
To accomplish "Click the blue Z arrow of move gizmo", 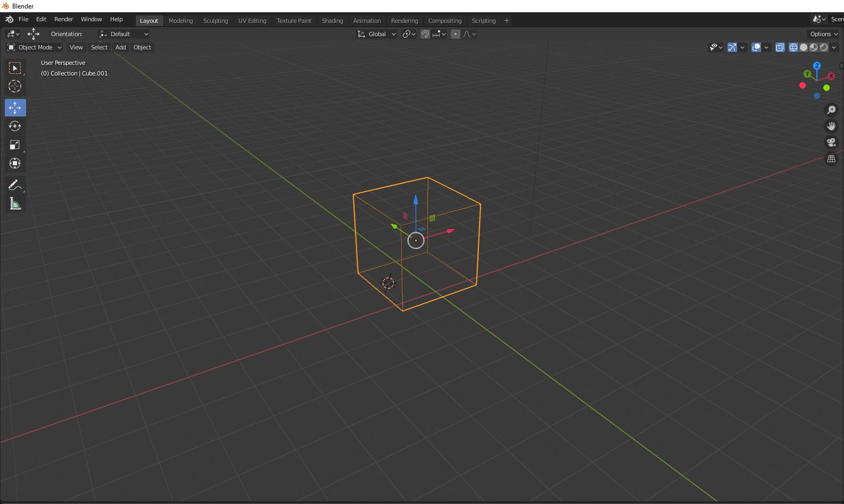I will click(416, 199).
